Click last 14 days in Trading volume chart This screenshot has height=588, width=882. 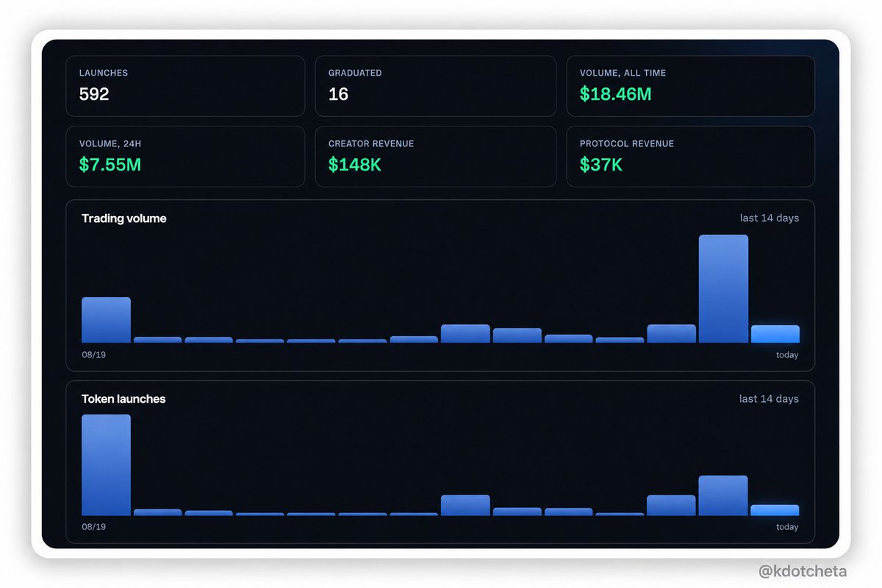769,218
